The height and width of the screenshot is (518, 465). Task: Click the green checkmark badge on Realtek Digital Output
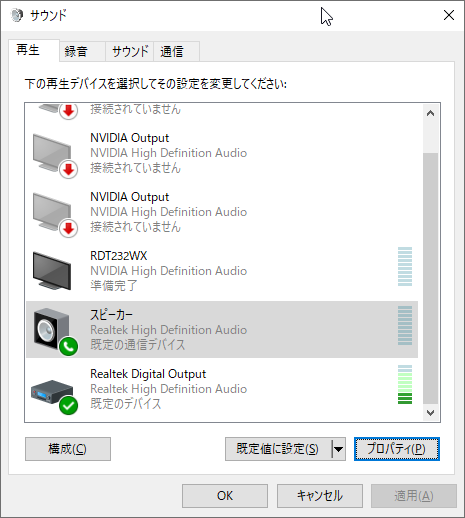(x=69, y=406)
